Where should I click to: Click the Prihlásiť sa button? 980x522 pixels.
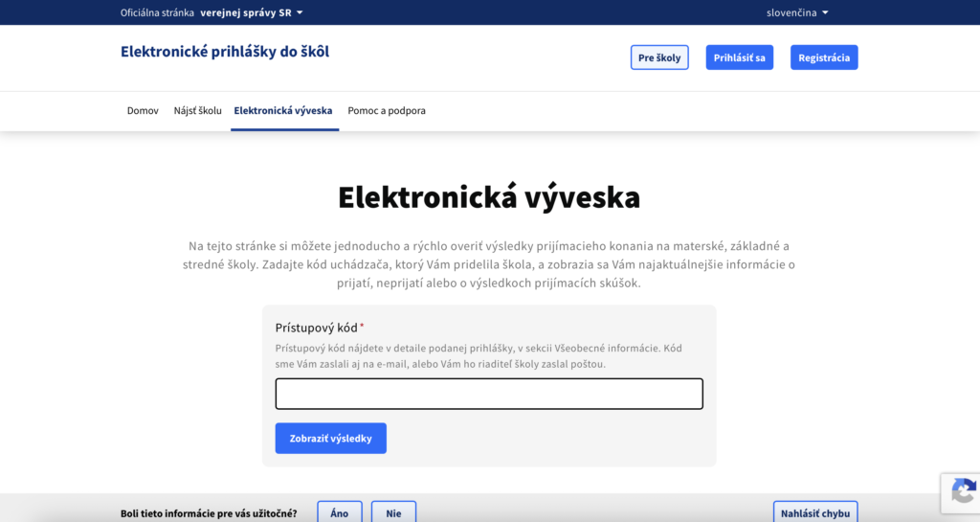[x=740, y=57]
